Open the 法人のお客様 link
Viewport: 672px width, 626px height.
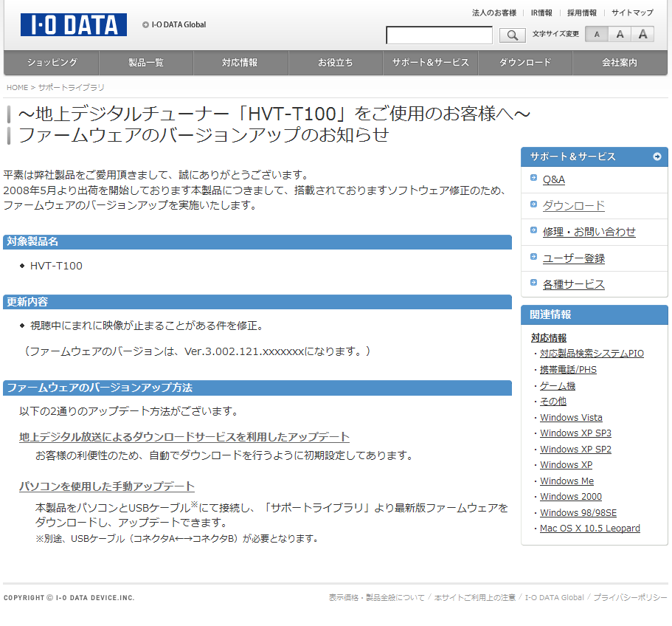[494, 13]
